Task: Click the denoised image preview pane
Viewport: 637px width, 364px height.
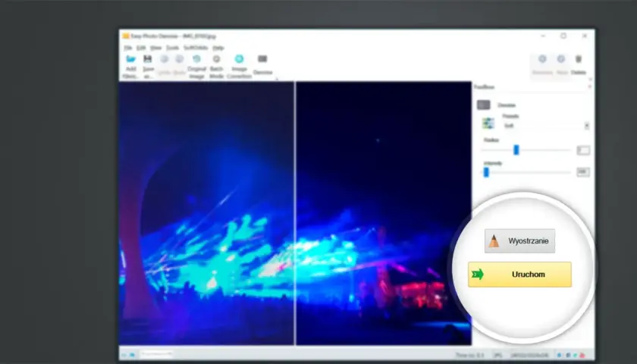Action: coord(384,213)
